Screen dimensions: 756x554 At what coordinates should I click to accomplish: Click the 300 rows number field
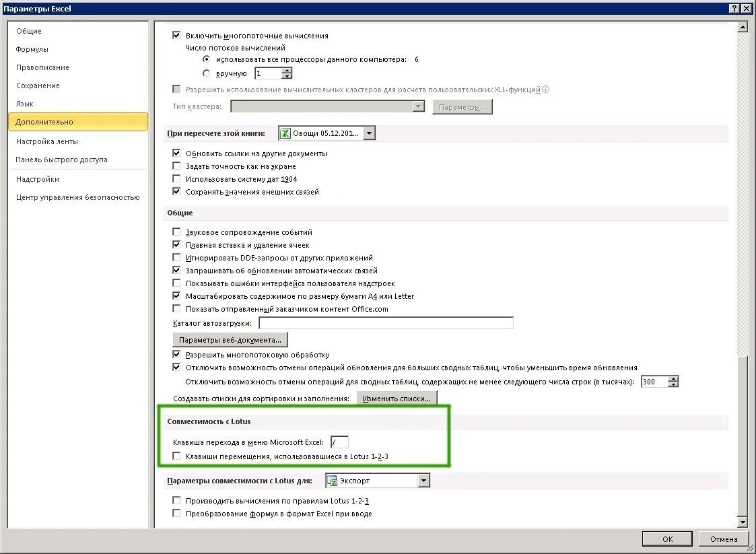click(x=655, y=382)
